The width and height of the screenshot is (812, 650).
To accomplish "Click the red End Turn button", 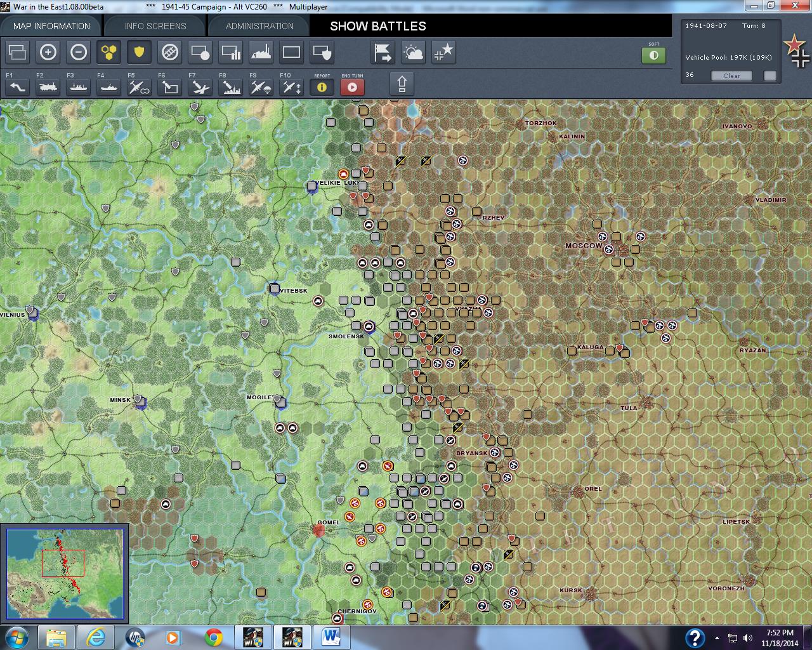I will [353, 87].
